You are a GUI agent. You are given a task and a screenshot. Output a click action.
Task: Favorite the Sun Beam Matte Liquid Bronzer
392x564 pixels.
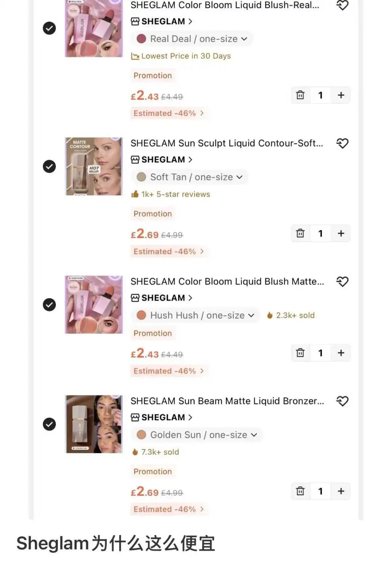pos(342,401)
